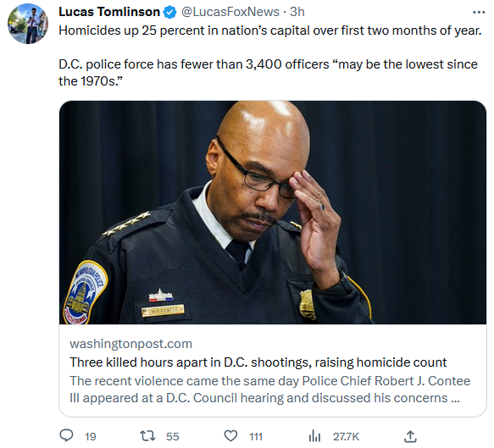Click the Lucas Tomlinson display name
The height and width of the screenshot is (448, 494).
tap(109, 12)
